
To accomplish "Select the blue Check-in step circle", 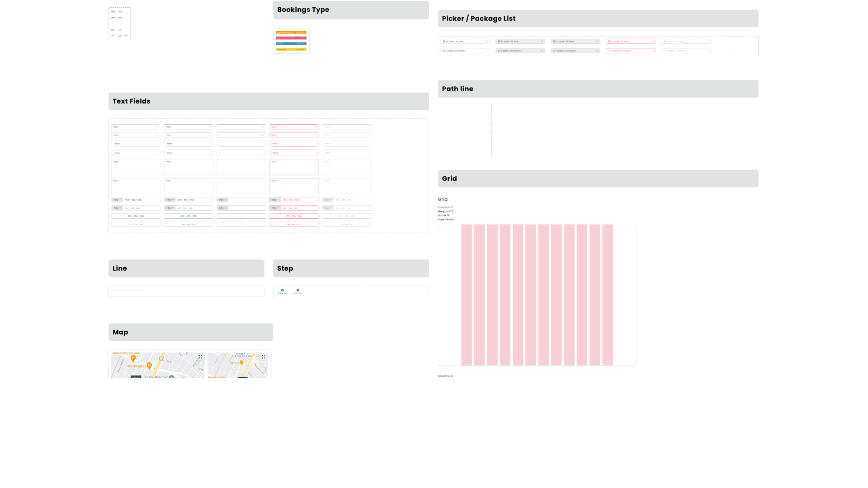I will [x=283, y=290].
